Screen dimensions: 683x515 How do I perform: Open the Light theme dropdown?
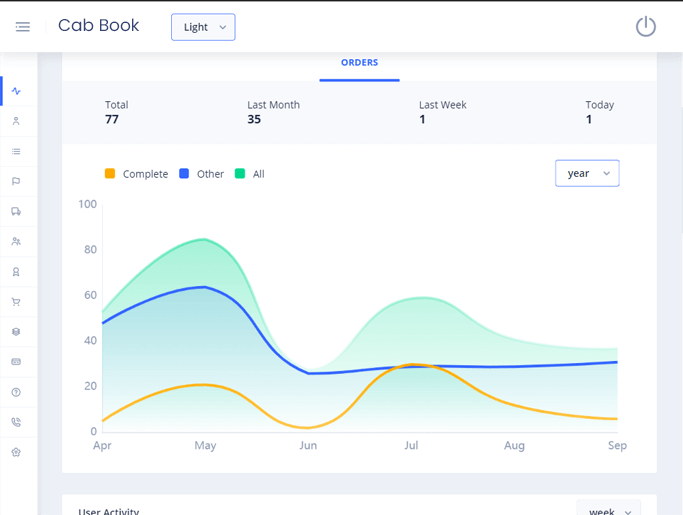pyautogui.click(x=203, y=27)
